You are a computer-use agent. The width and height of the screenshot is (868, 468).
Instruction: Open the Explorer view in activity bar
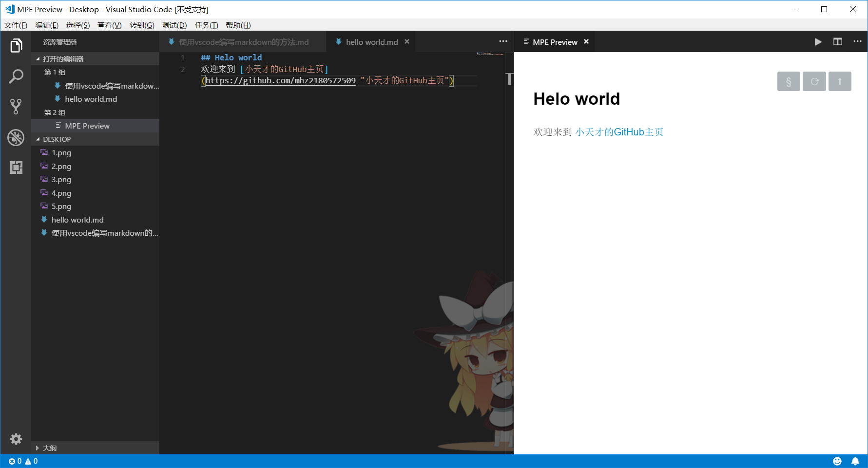[16, 46]
